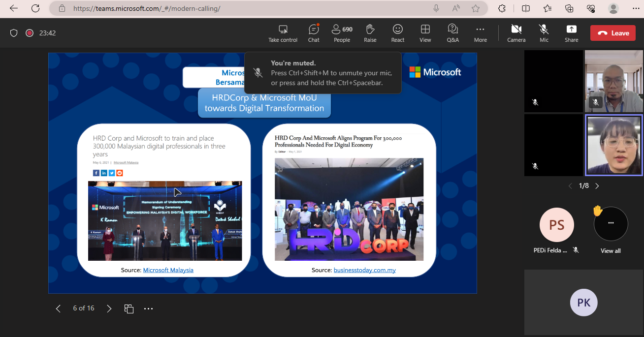Viewport: 644px width, 337px height.
Task: Expand the More actions menu
Action: (480, 33)
